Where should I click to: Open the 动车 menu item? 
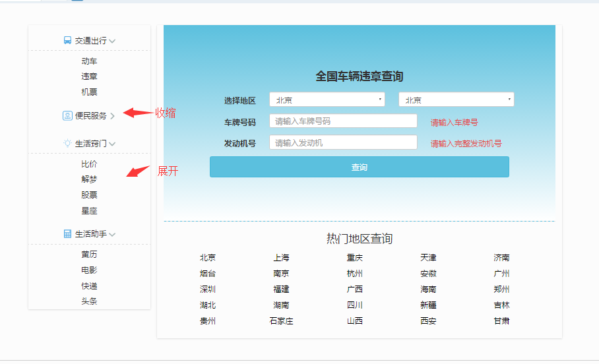tap(90, 61)
